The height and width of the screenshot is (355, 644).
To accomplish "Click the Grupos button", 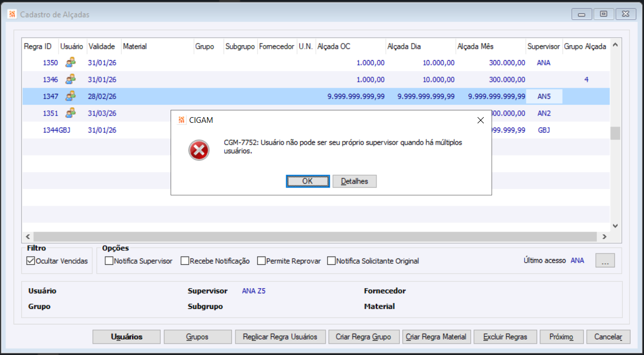I will tap(198, 337).
